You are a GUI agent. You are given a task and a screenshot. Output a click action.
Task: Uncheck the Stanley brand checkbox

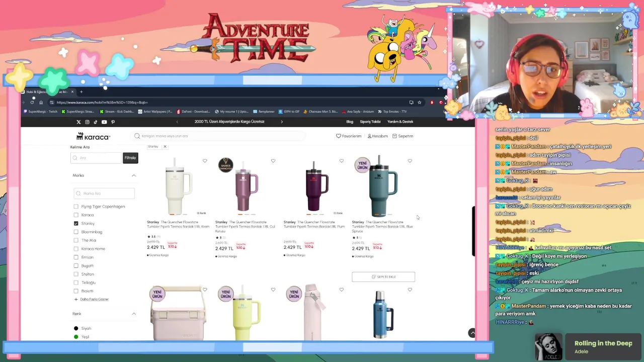[x=76, y=223]
